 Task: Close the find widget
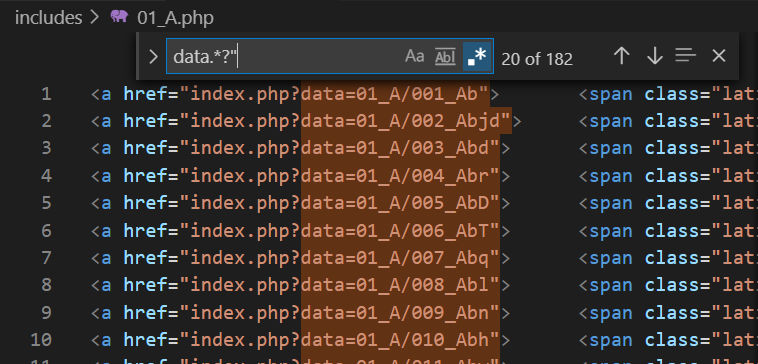pyautogui.click(x=719, y=56)
